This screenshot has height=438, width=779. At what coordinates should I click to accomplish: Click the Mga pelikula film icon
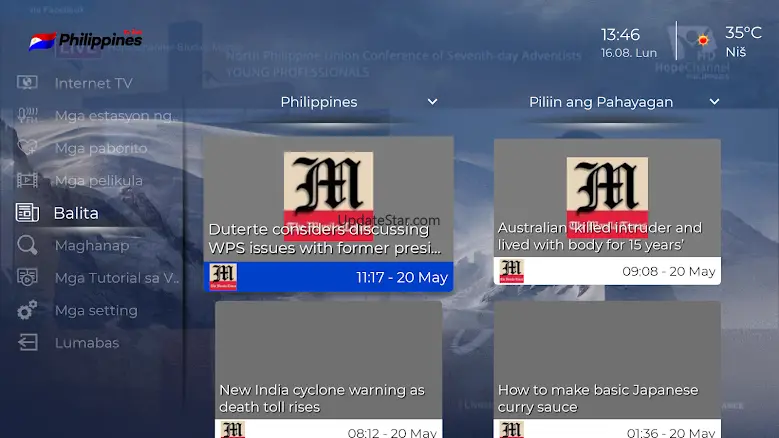[x=27, y=180]
